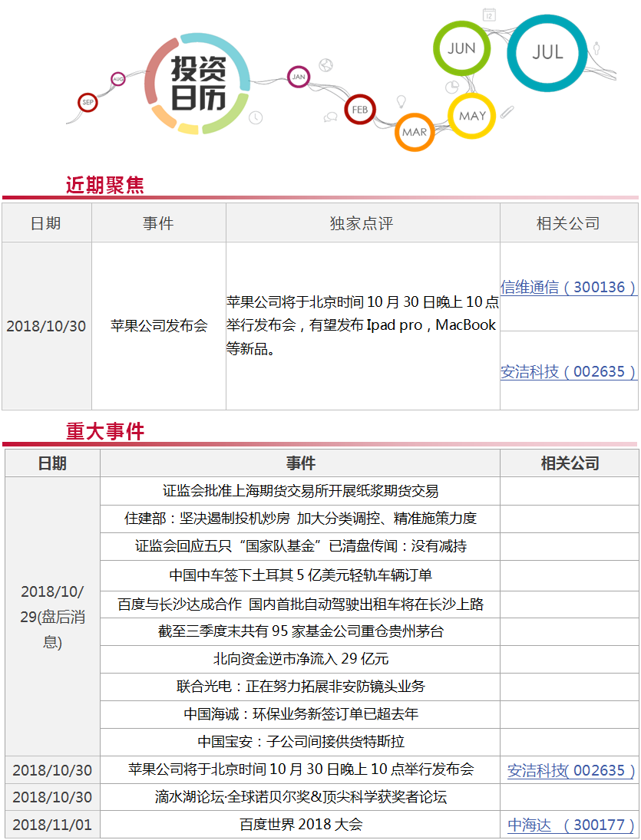641x840 pixels.
Task: Click the MAY month circle
Action: [471, 116]
